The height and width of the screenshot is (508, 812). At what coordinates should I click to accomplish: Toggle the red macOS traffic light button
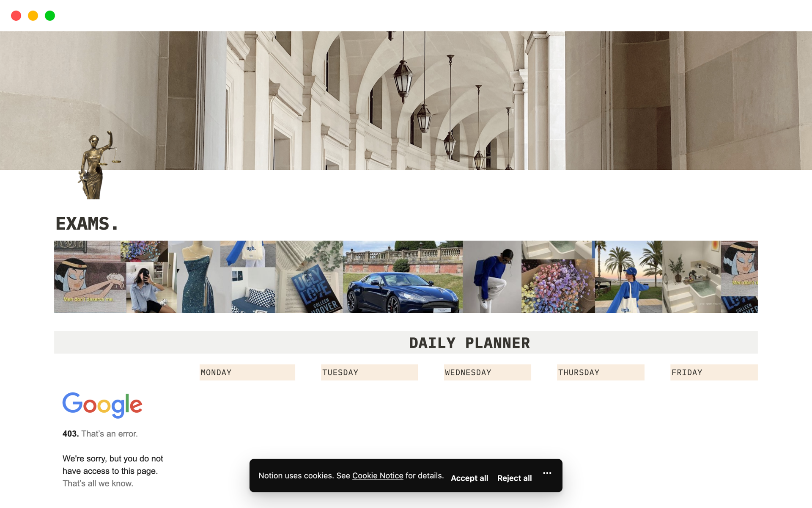click(15, 16)
